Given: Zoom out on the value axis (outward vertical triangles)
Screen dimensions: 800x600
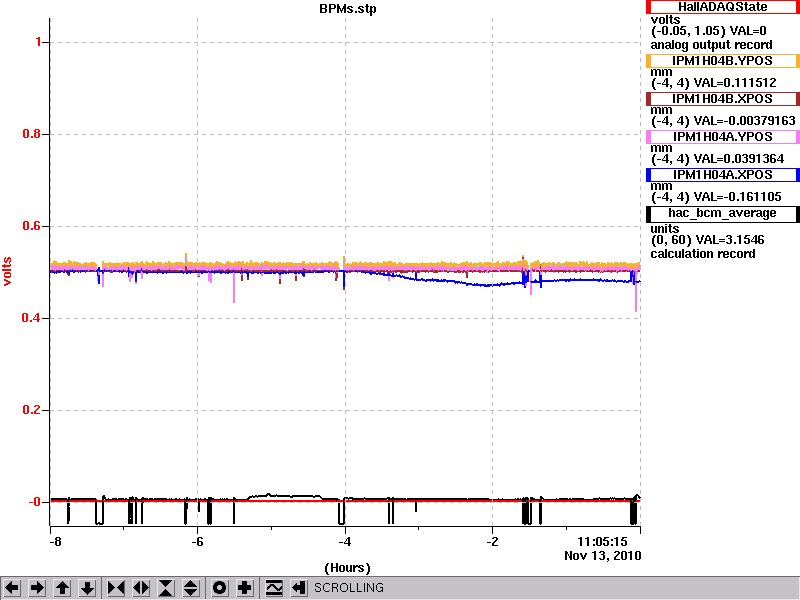Looking at the screenshot, I should (191, 588).
